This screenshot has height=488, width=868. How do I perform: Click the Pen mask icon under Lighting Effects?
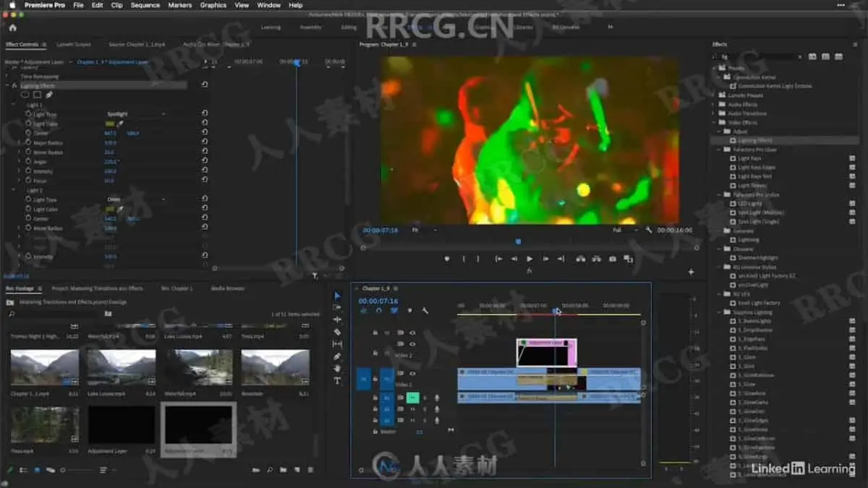pyautogui.click(x=49, y=95)
